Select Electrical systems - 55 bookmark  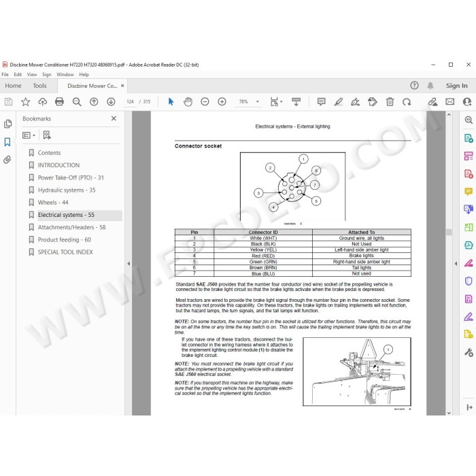66,215
